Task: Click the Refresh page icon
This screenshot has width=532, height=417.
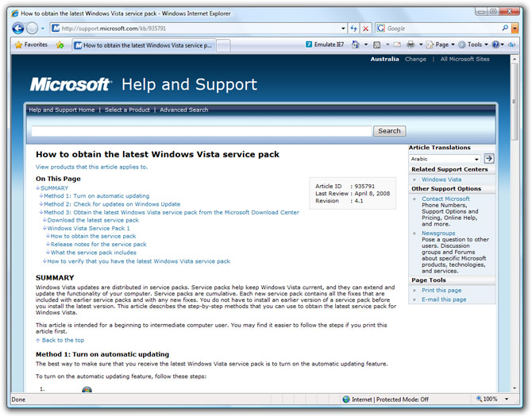Action: click(353, 29)
